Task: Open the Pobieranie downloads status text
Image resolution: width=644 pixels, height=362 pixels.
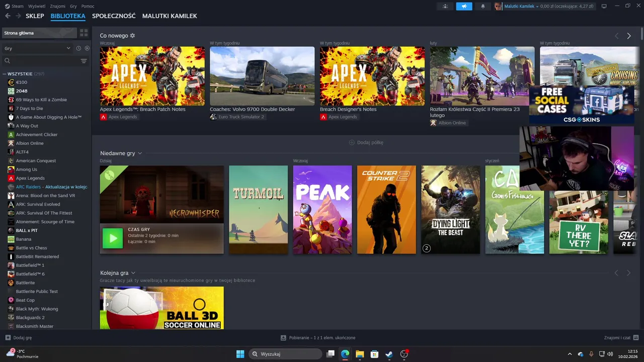Action: tap(322, 338)
